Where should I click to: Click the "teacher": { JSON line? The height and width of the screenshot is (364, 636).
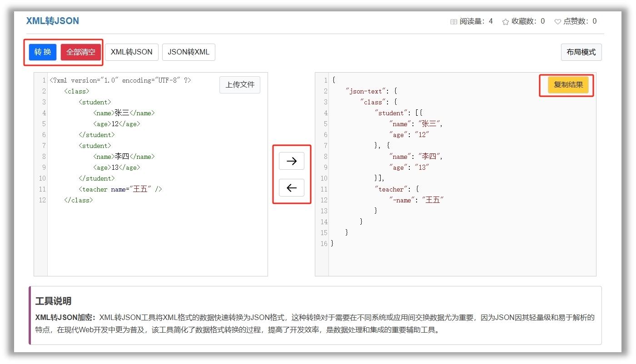397,189
